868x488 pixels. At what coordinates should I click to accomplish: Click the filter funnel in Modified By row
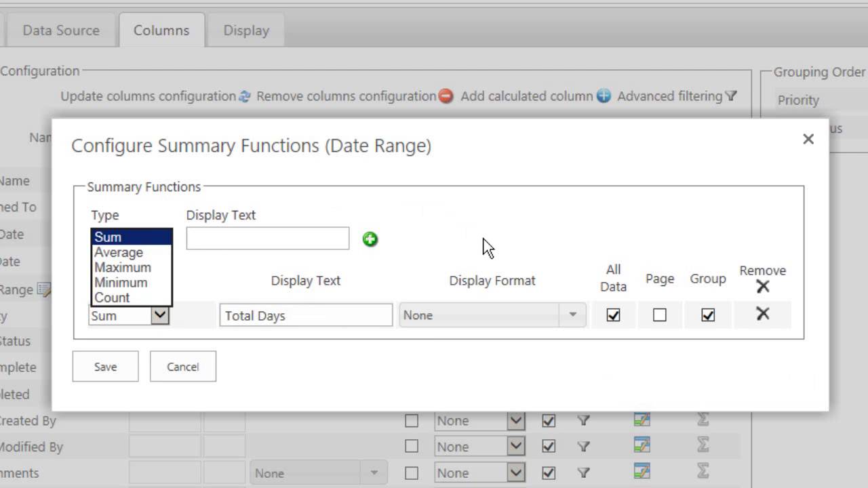(x=583, y=447)
